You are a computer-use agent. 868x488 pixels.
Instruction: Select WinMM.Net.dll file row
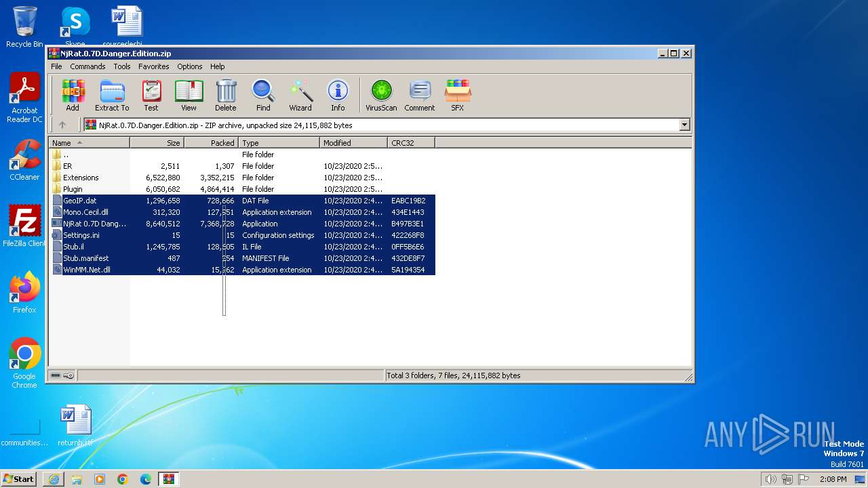(243, 270)
